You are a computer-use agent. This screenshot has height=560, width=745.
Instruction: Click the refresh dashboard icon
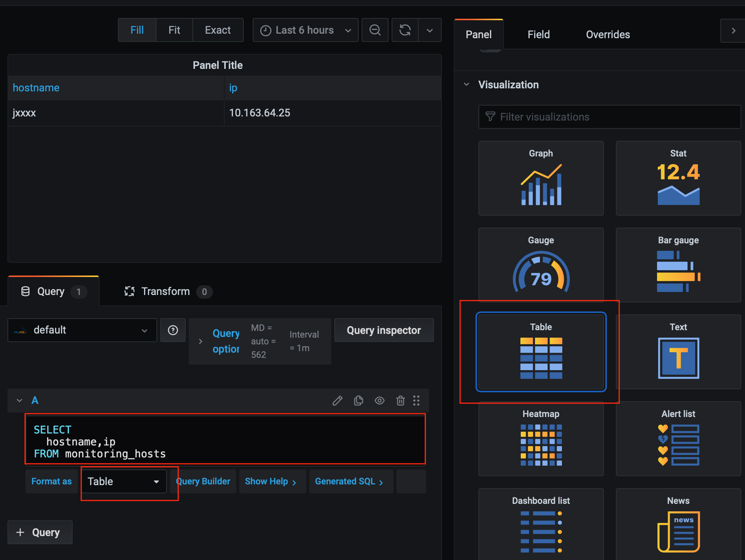tap(405, 30)
